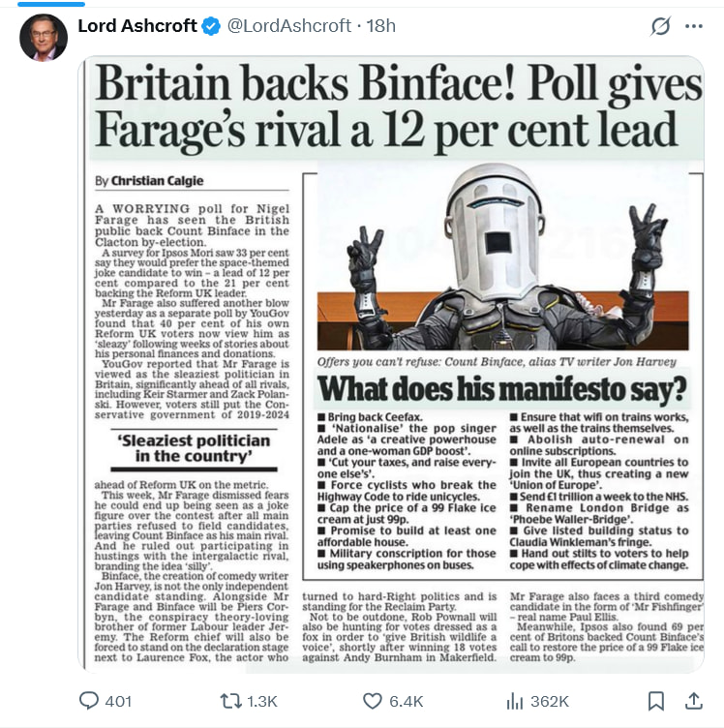
Task: Open the 401 replies count
Action: tap(118, 701)
